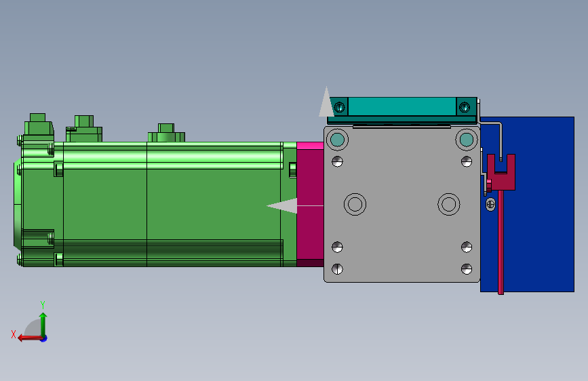588x381 pixels.
Task: Click the "Y" axis label
Action: point(43,304)
